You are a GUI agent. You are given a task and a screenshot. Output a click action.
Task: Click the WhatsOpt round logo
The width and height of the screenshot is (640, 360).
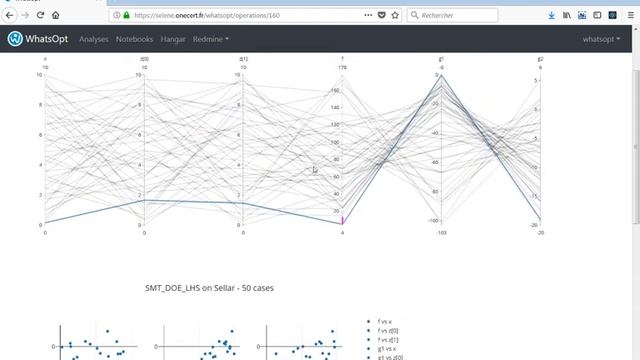coord(15,39)
